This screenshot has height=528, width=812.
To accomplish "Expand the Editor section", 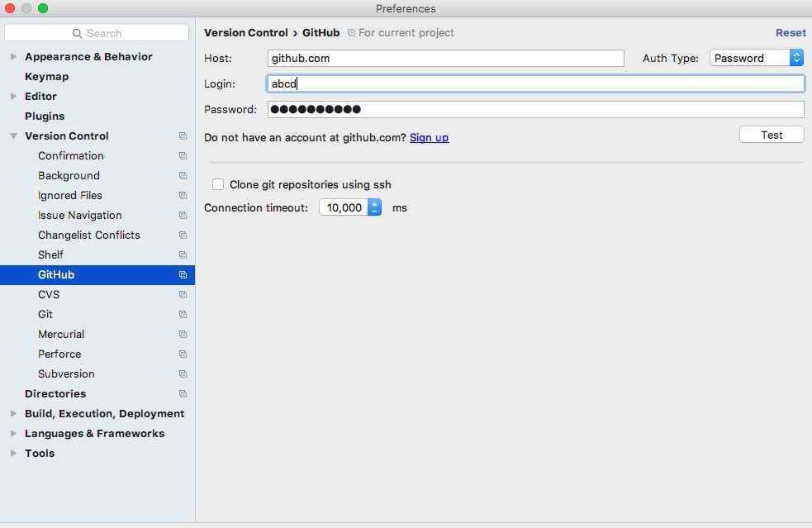I will pyautogui.click(x=13, y=97).
